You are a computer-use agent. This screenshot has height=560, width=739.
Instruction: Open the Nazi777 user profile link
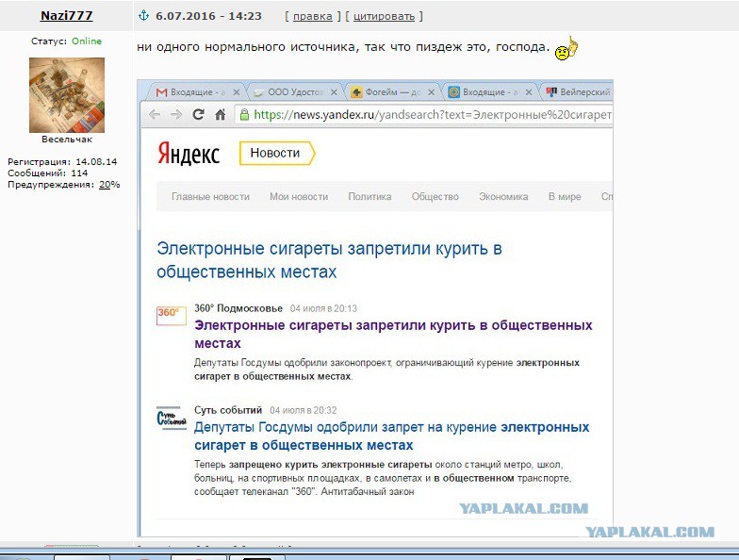(66, 15)
